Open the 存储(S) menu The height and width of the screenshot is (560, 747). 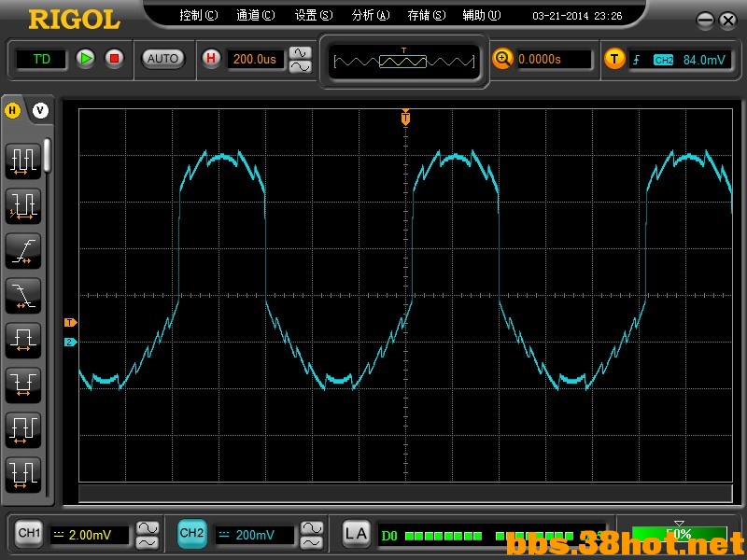coord(427,16)
